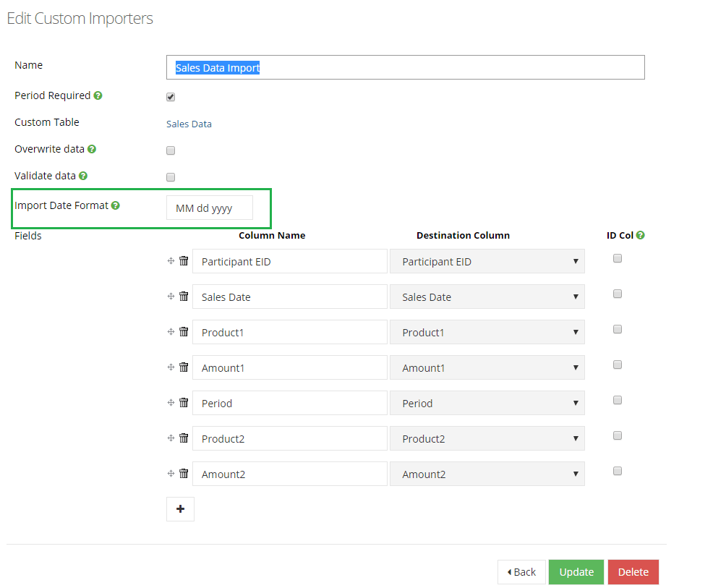Open help for Import Date Format
The image size is (713, 588).
[x=116, y=205]
